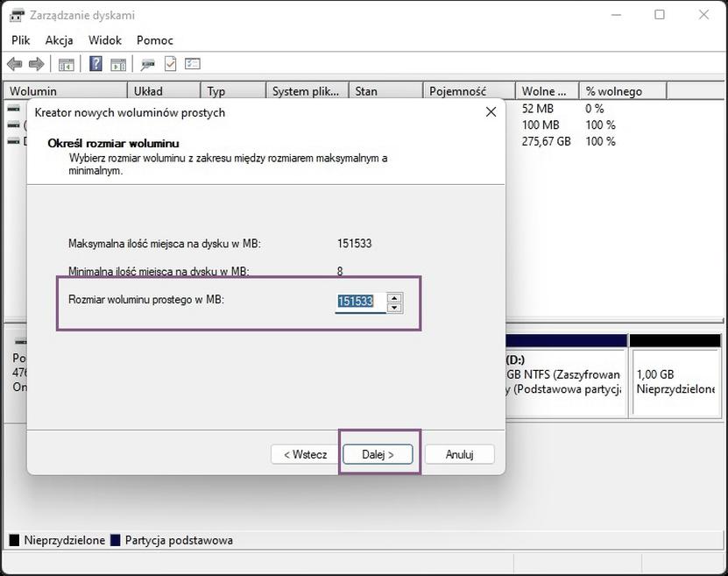Viewport: 728px width, 576px height.
Task: Click the Partycja podstawowa legend label
Action: pos(179,540)
